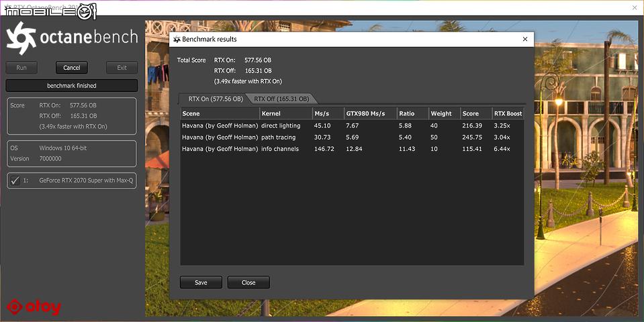Select the path tracing kernel row
The image size is (644, 322).
coord(352,137)
